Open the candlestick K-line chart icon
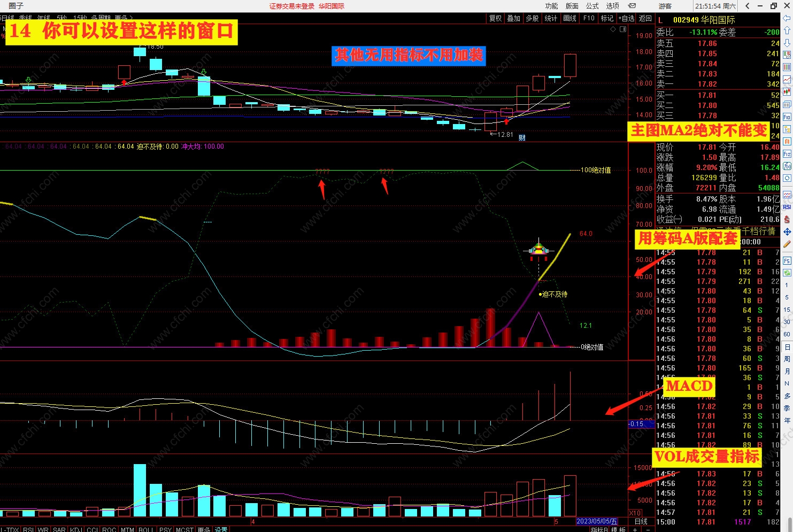This screenshot has height=532, width=793. point(787,92)
